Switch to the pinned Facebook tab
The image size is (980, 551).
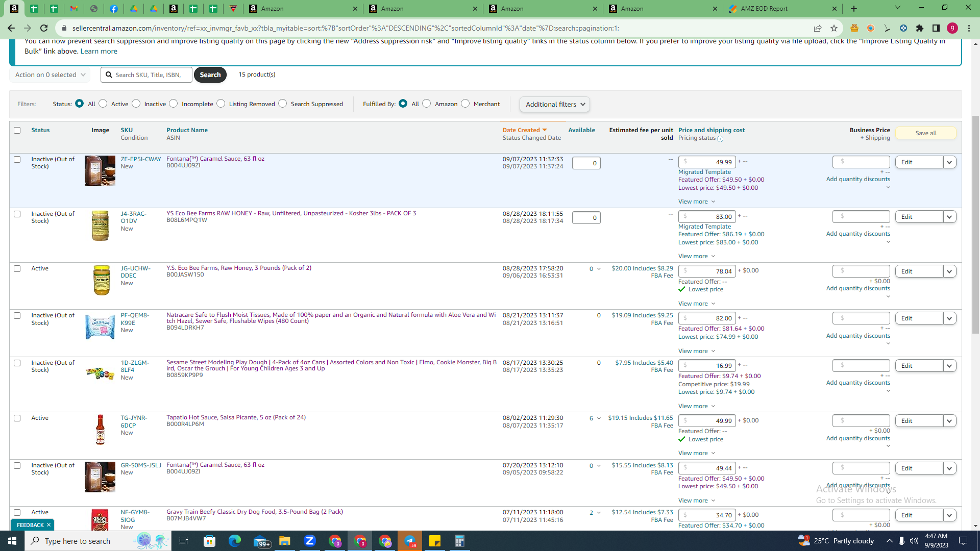click(x=114, y=9)
